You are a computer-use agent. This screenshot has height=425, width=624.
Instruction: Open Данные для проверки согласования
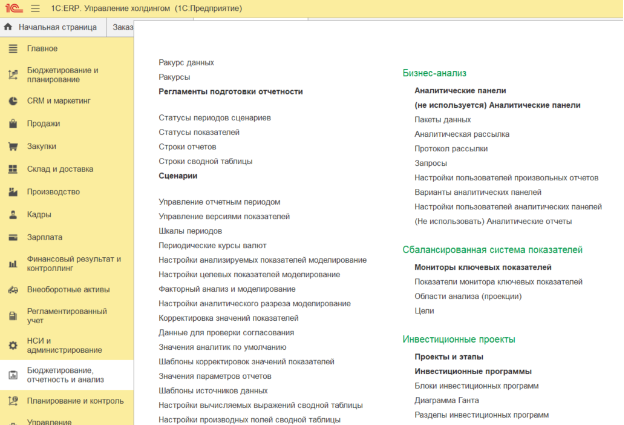pyautogui.click(x=226, y=333)
